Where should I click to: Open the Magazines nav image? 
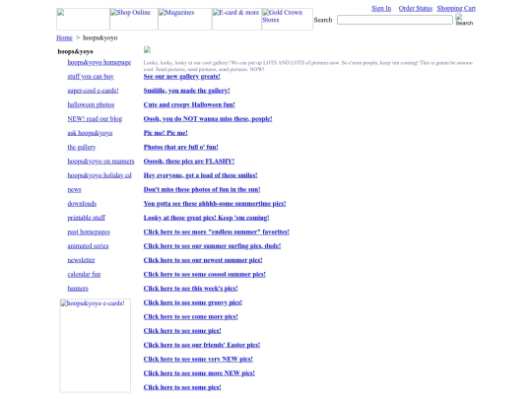[x=185, y=19]
